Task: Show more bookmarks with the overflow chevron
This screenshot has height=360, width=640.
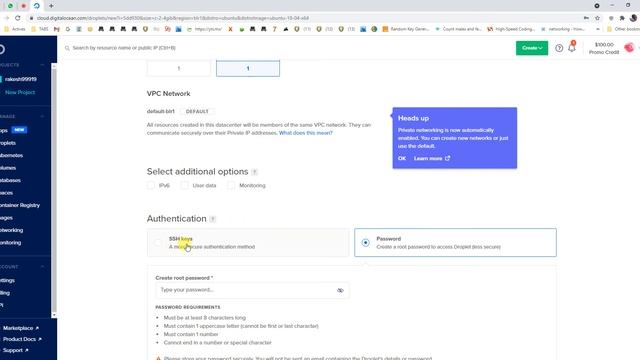Action: point(598,29)
